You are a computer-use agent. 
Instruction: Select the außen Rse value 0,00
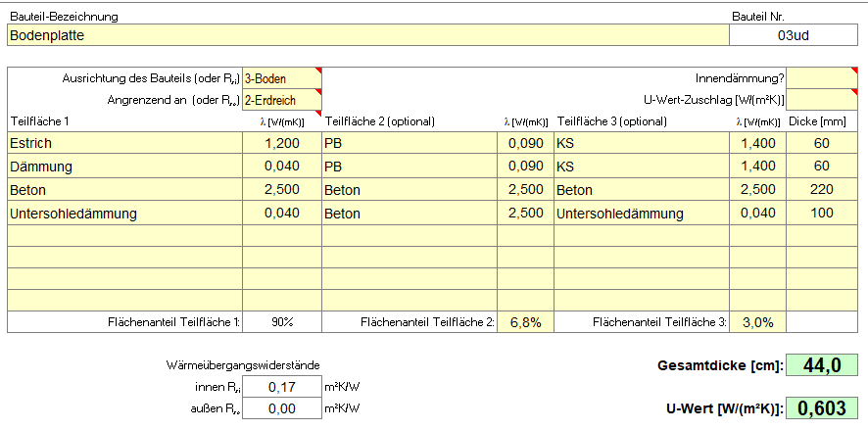pos(281,408)
